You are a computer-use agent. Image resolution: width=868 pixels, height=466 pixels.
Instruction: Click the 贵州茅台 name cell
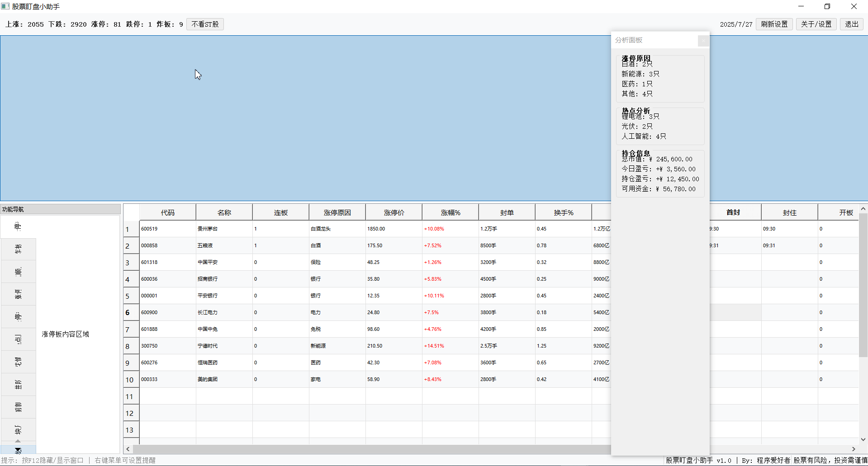pos(224,229)
